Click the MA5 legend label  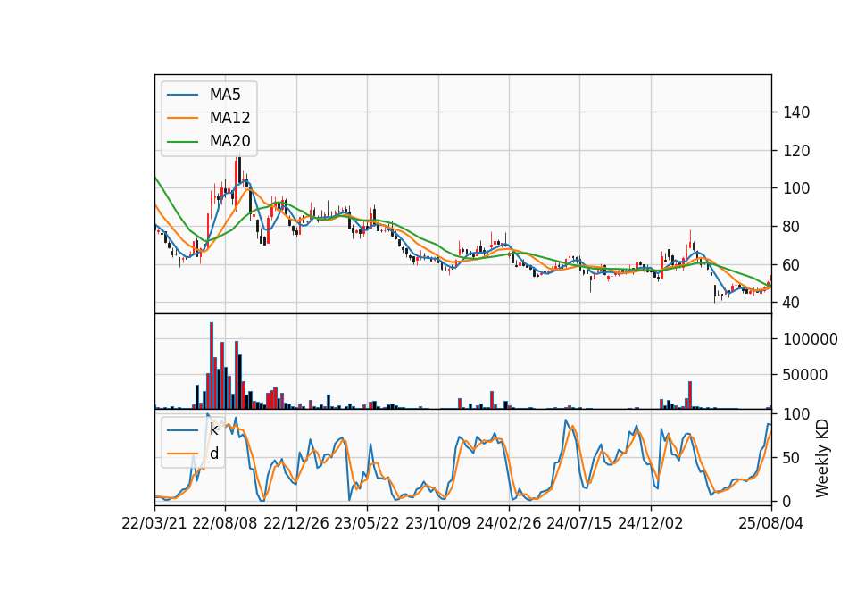225,95
